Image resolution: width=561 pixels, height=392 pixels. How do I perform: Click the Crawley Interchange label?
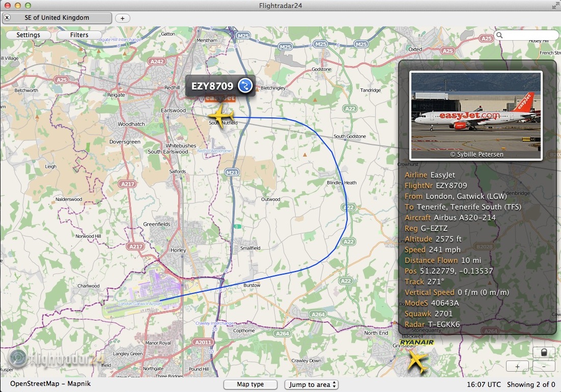pos(215,323)
